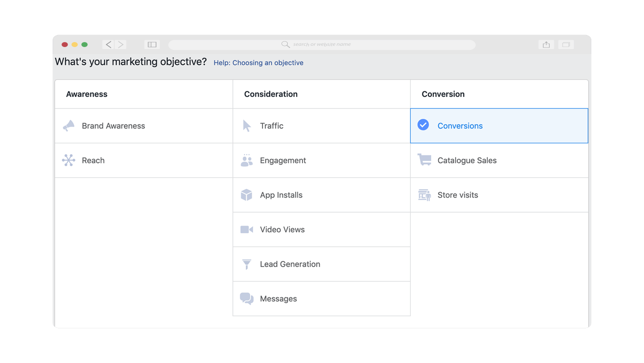The width and height of the screenshot is (644, 363).
Task: Choose the Traffic objective label
Action: pos(272,126)
